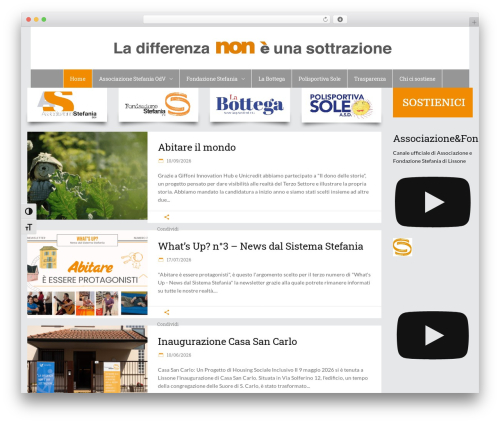Click the Associazione&Fon channel heading
The height and width of the screenshot is (423, 500).
tap(435, 139)
